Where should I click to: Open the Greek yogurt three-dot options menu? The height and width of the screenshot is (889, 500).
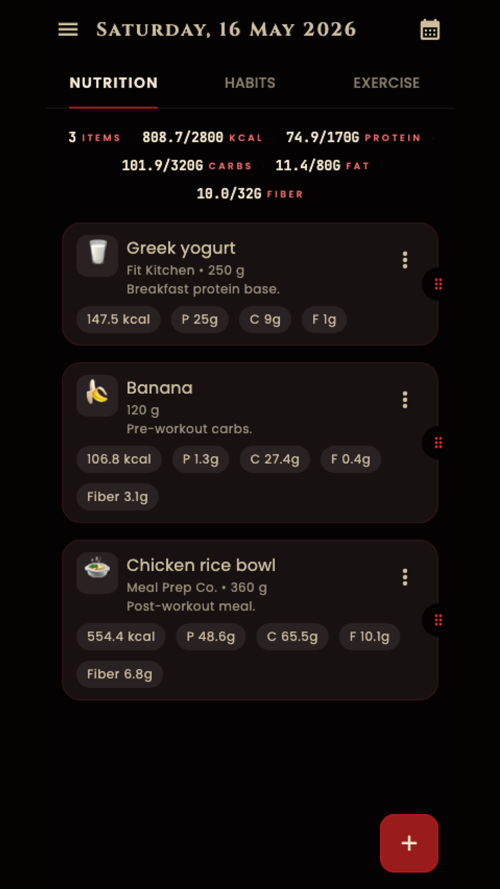click(x=405, y=260)
